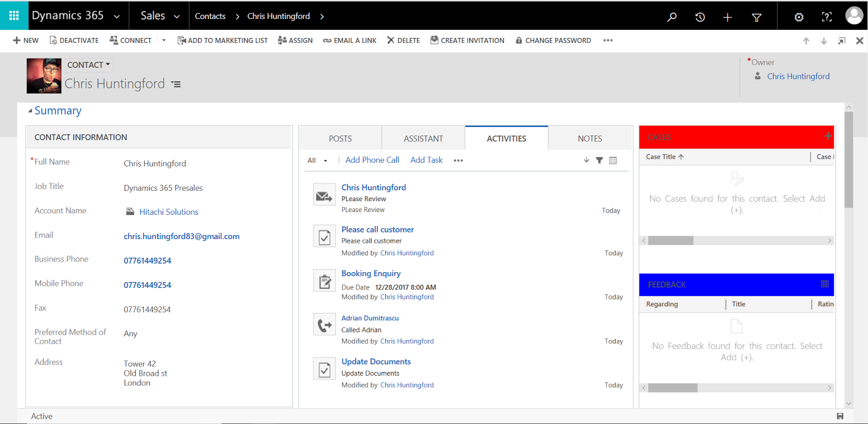Open record navigation list icon beside name
This screenshot has width=868, height=424.
176,85
